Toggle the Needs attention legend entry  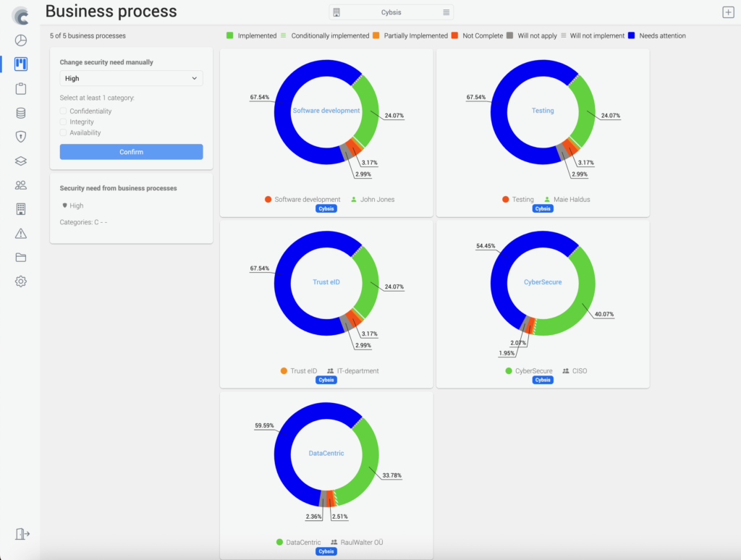click(x=657, y=35)
